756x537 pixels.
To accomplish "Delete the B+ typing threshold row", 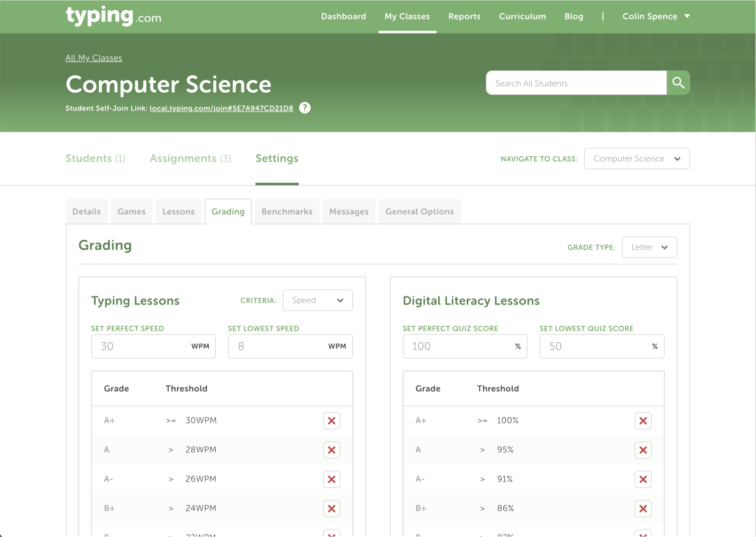I will (332, 508).
